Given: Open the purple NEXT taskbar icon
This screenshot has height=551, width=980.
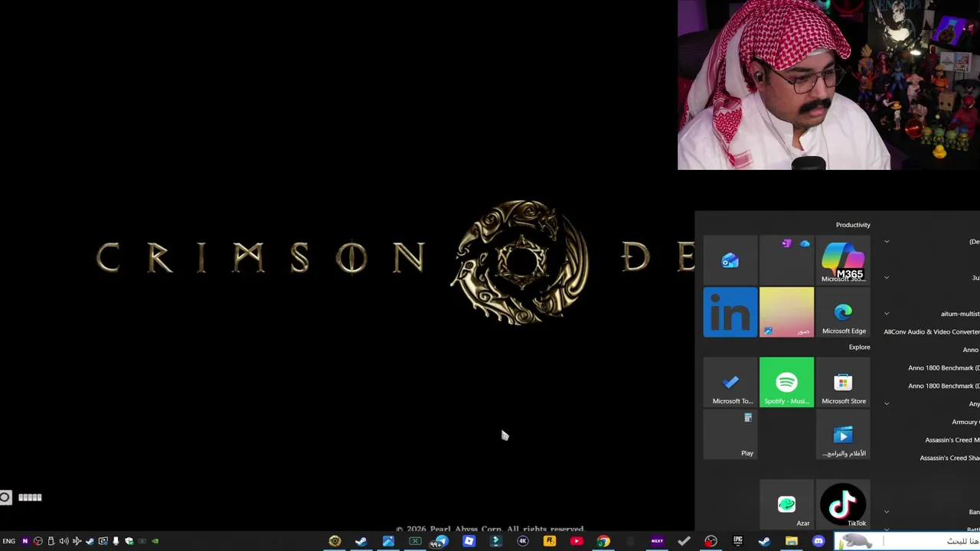Looking at the screenshot, I should (657, 541).
